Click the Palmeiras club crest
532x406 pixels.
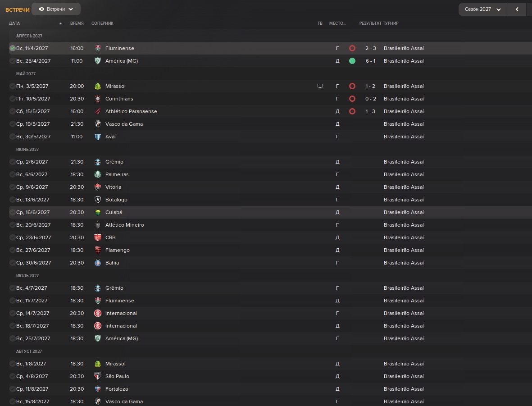coord(98,174)
